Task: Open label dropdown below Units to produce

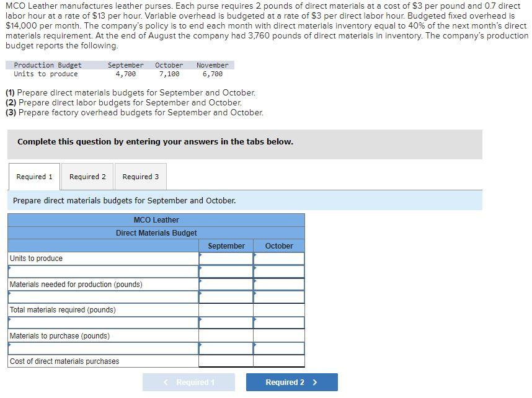Action: tap(103, 272)
